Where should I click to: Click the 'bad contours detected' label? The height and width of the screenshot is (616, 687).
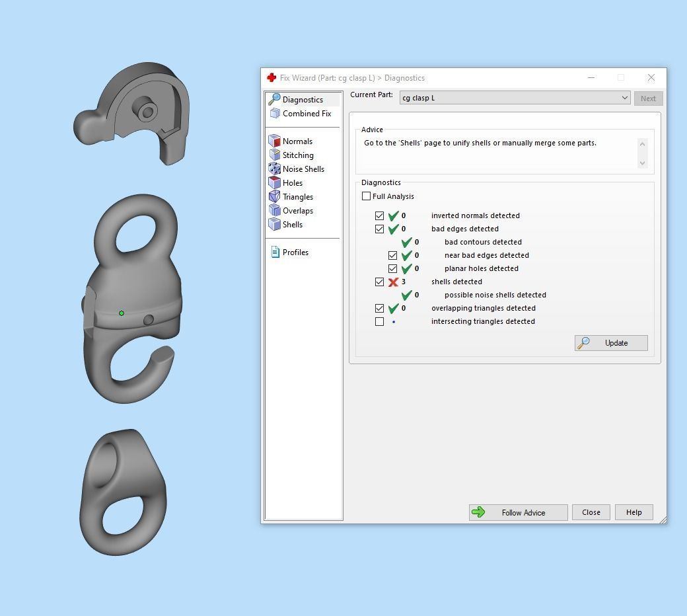[x=483, y=242]
